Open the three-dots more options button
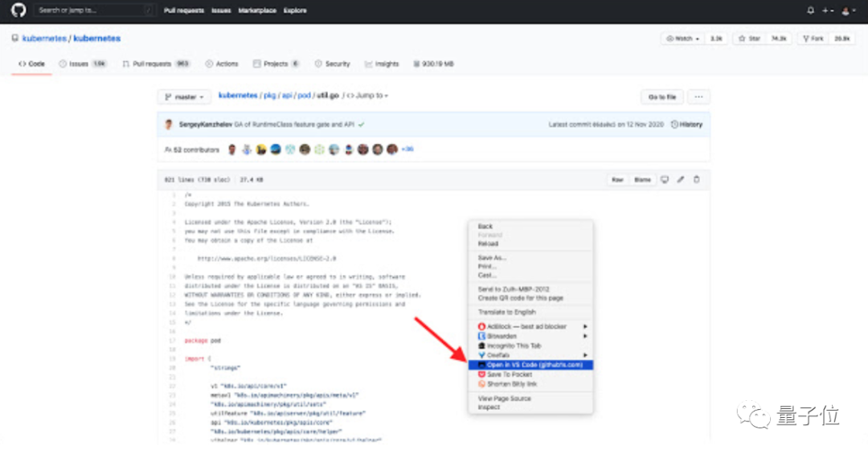Image resolution: width=868 pixels, height=454 pixels. pos(698,97)
